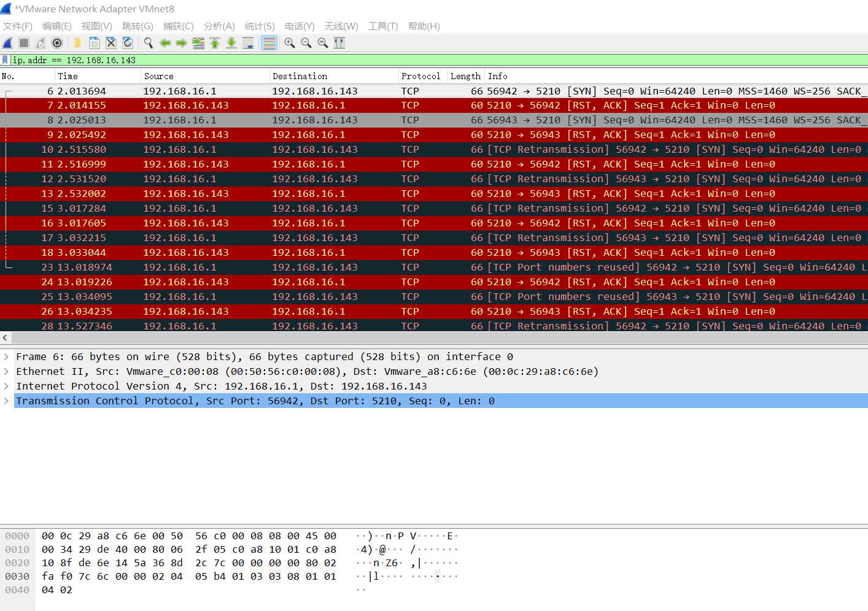
Task: Open capture options gear icon
Action: click(57, 43)
